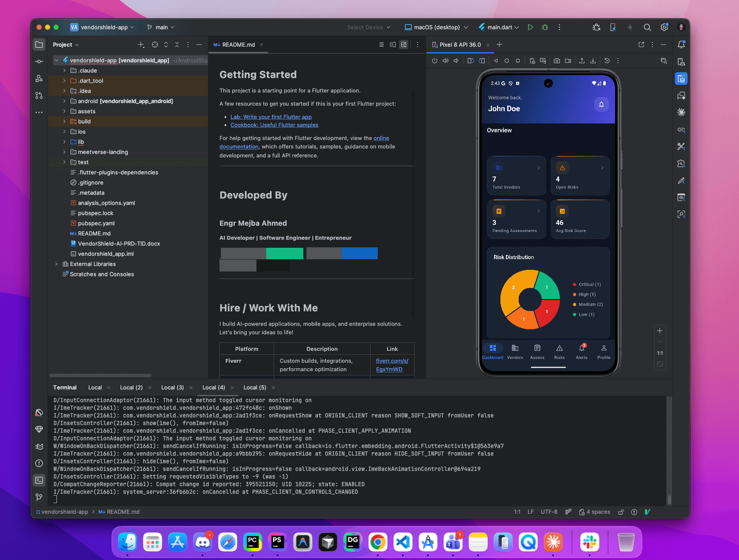Open the main branch dropdown
Viewport: 739px width, 560px height.
click(x=161, y=27)
